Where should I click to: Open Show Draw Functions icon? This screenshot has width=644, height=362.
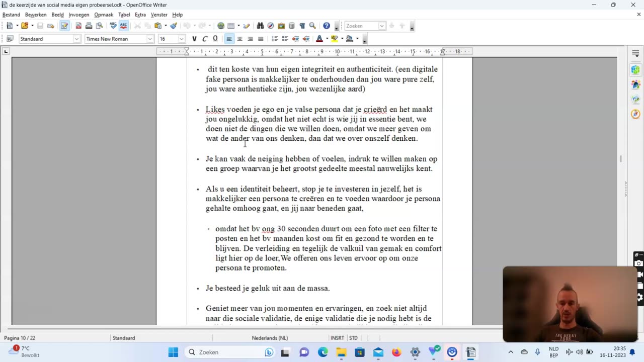(246, 26)
